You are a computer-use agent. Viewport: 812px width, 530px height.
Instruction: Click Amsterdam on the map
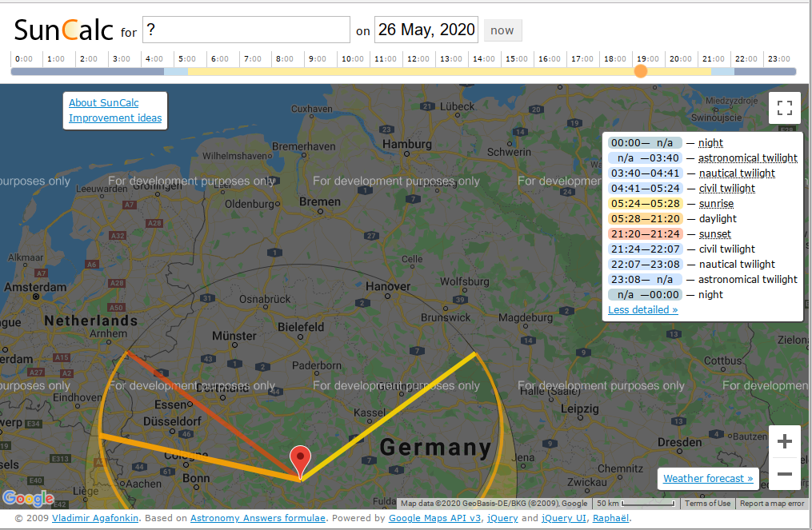coord(35,287)
